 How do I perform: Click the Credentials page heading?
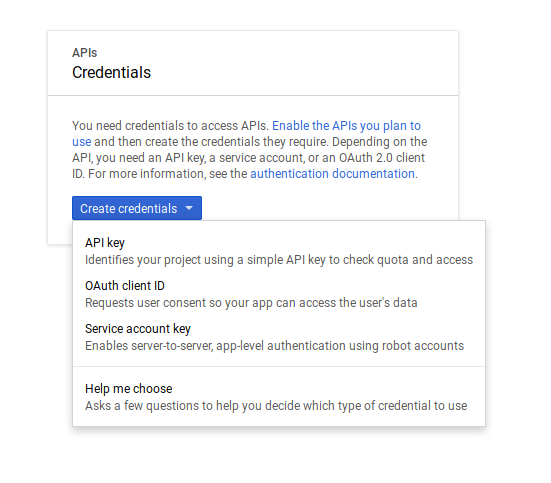(x=111, y=72)
